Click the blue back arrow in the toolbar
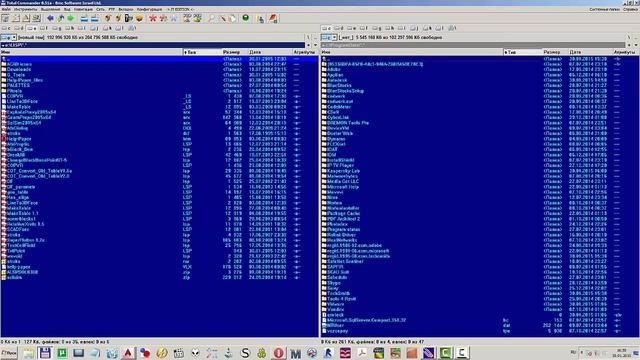Screen dimensions: 640x360 (x=50, y=18)
